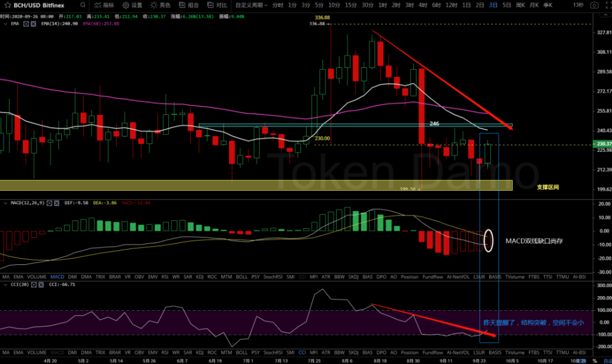
Task: Open the EMA indicator settings icon
Action: [x=26, y=24]
